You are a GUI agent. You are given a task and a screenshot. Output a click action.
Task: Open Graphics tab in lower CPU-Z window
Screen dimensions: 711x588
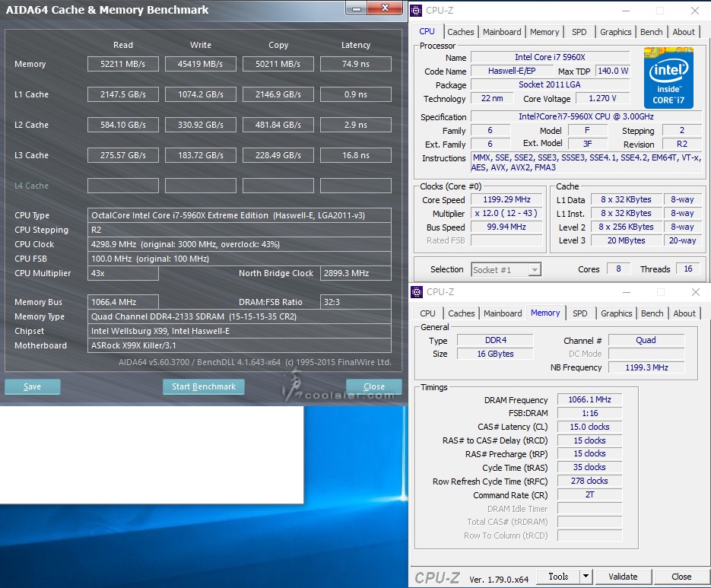click(x=616, y=313)
